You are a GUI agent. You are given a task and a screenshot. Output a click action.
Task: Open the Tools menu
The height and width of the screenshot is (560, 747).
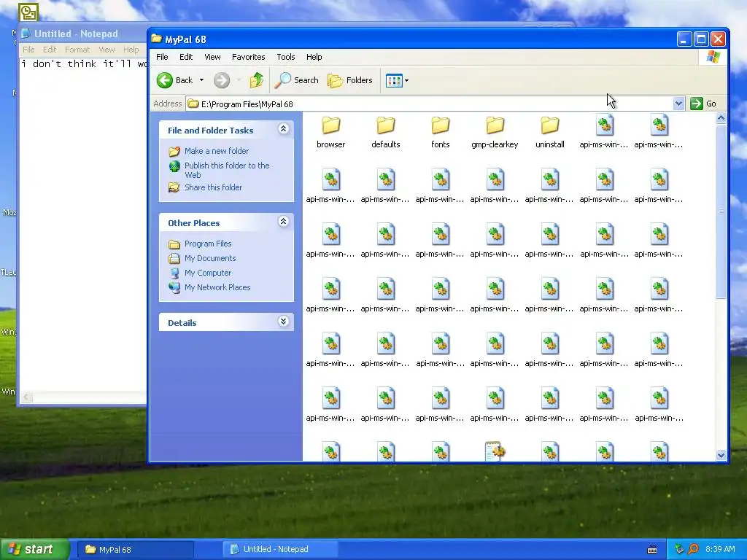click(x=286, y=57)
